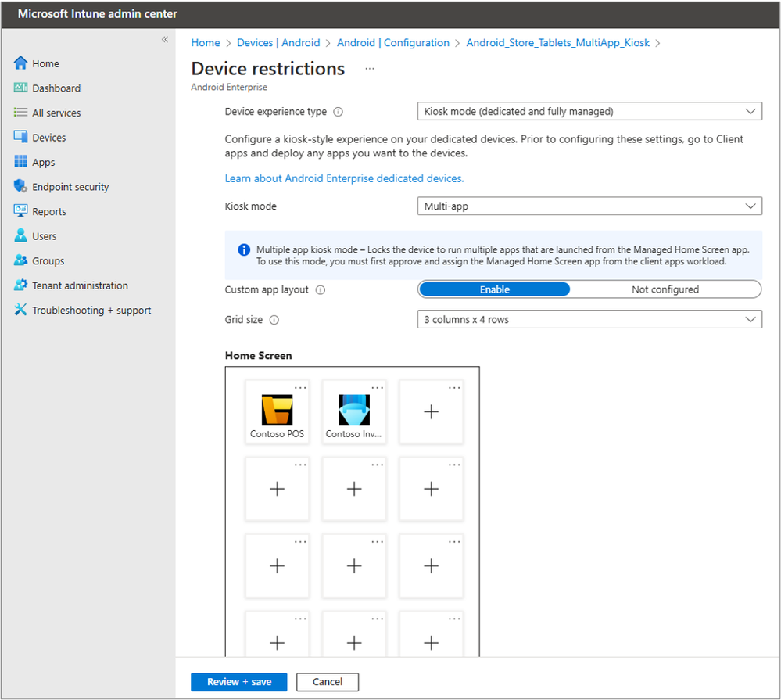781x700 pixels.
Task: Open ellipsis menu on empty tile beside Contoso Inv...
Action: pos(454,388)
